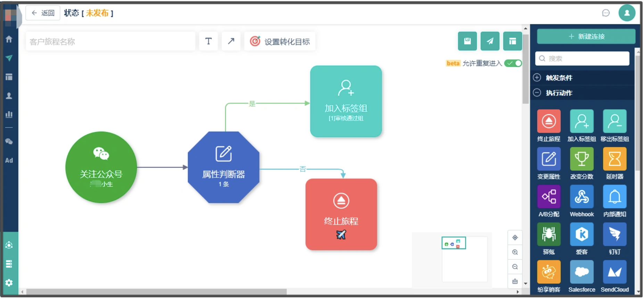Collapse the 执行动作 section

click(583, 93)
